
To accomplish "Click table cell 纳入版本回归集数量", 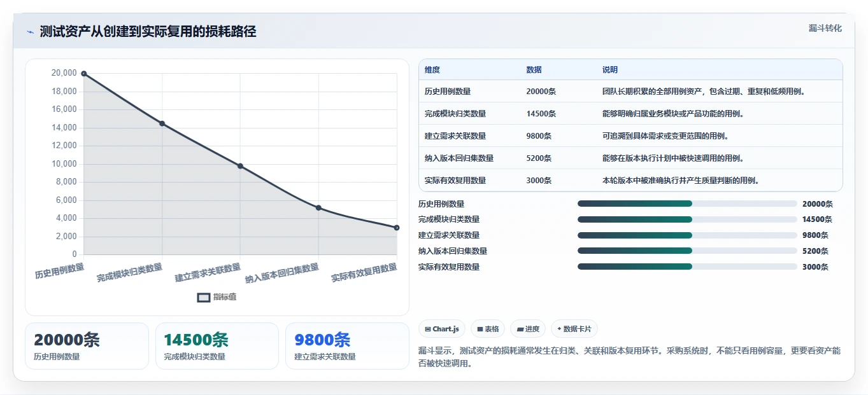I will coord(459,158).
